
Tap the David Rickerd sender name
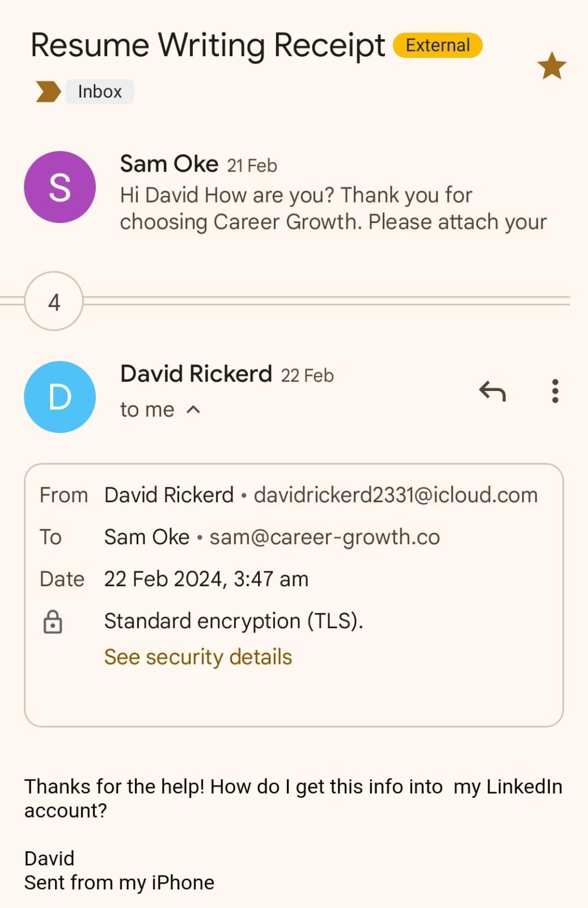coord(196,374)
